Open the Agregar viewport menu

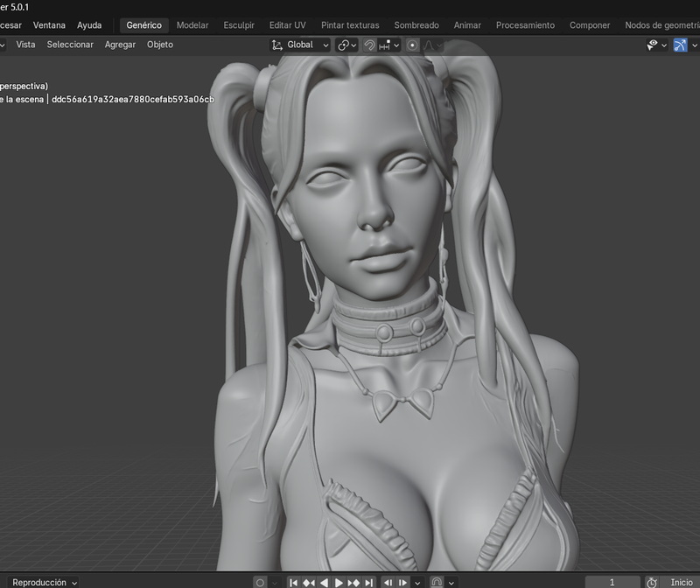tap(120, 45)
